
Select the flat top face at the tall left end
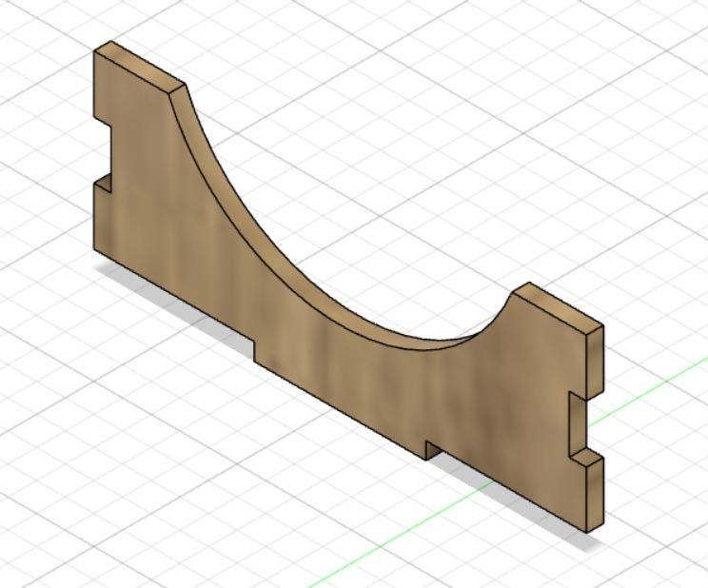[x=140, y=67]
